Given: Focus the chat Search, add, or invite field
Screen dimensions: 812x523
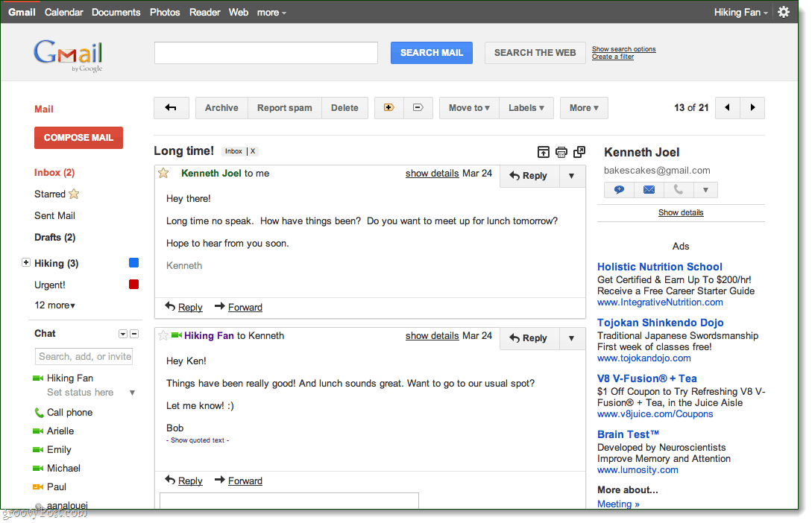Looking at the screenshot, I should pyautogui.click(x=84, y=356).
